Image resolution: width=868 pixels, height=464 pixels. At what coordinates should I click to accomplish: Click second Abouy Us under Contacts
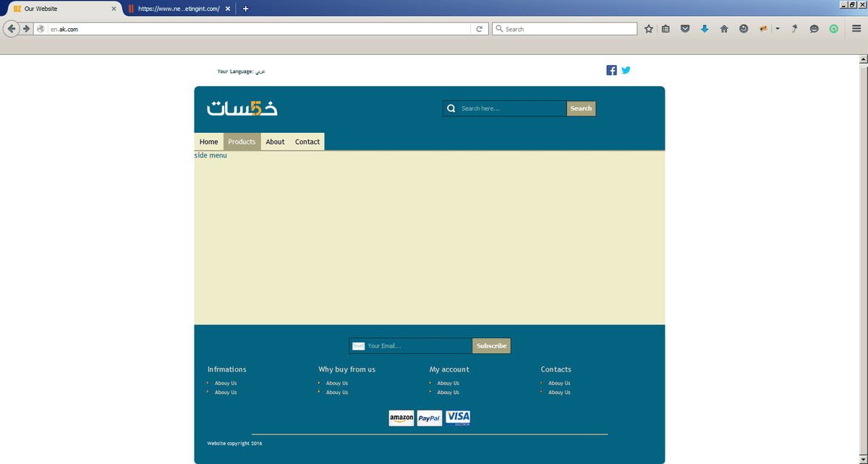click(x=559, y=392)
